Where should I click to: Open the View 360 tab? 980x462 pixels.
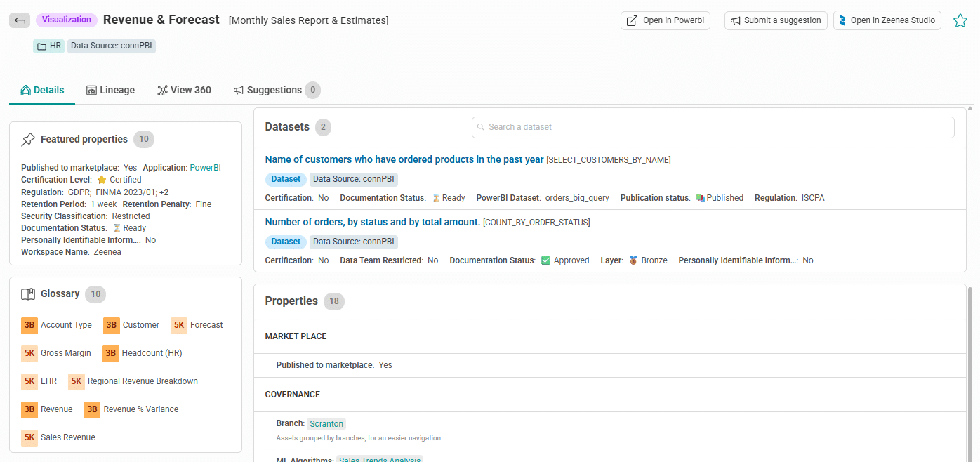[x=185, y=90]
